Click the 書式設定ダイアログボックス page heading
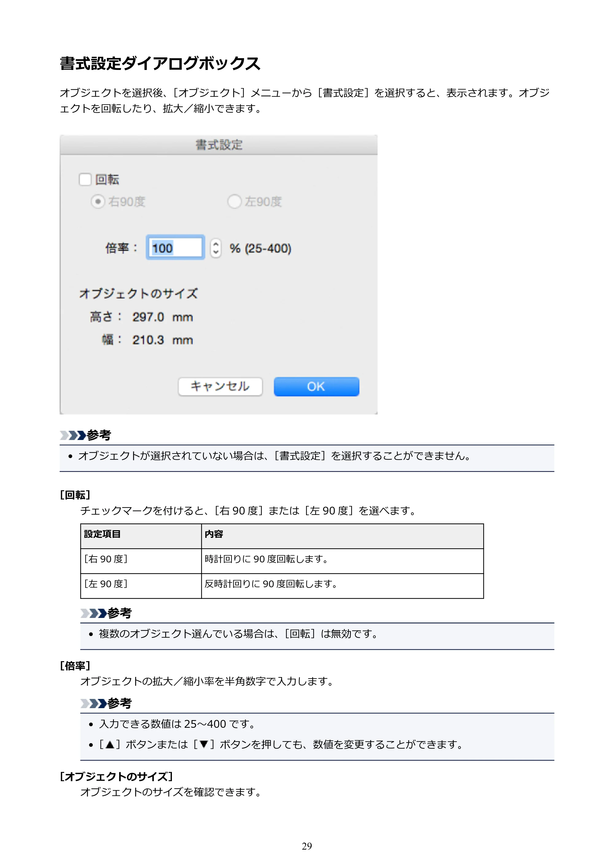 [x=160, y=63]
